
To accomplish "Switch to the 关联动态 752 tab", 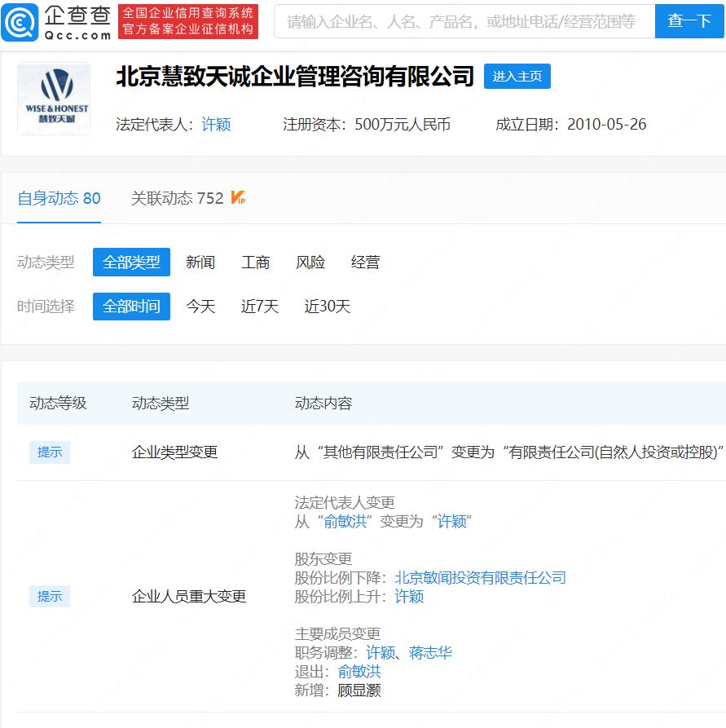I will point(178,199).
